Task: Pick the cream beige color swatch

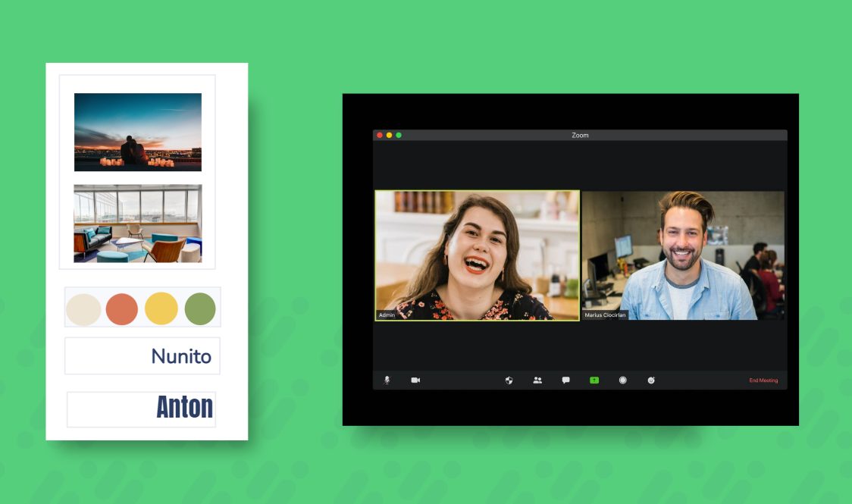Action: (x=83, y=309)
